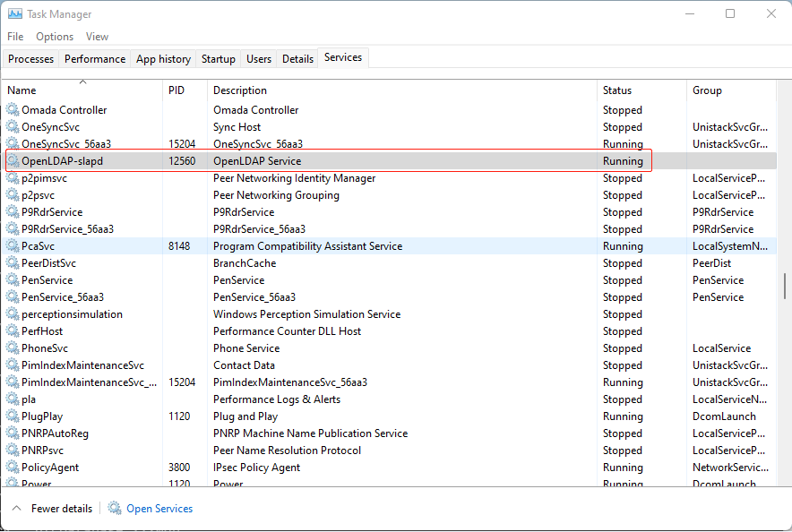
Task: Click the gear icon for pla service
Action: point(13,399)
